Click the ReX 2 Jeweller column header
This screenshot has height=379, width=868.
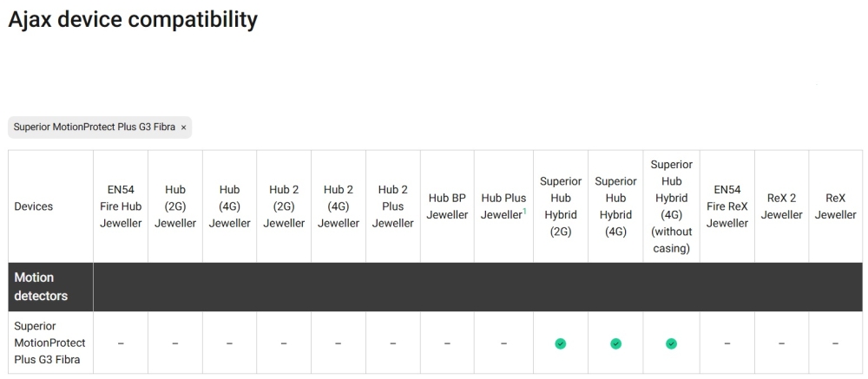click(781, 206)
